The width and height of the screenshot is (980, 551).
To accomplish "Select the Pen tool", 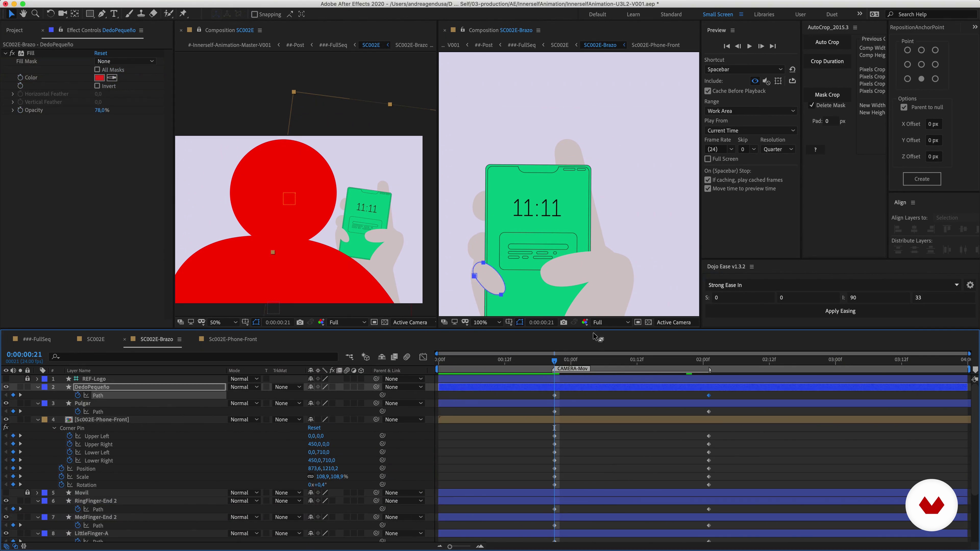I will pyautogui.click(x=102, y=14).
